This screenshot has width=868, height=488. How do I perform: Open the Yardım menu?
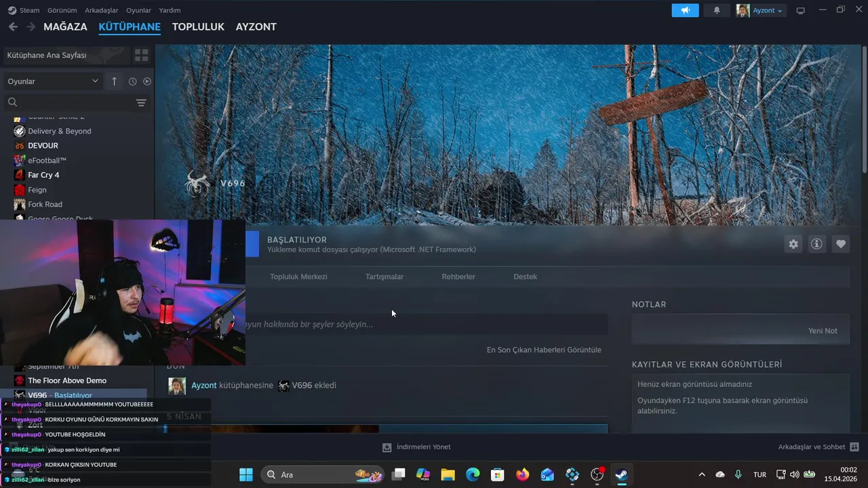coord(170,10)
